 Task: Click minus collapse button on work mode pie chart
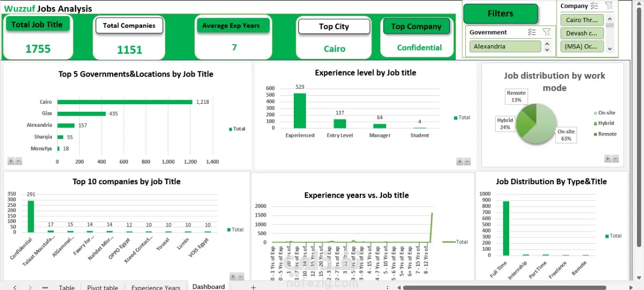coord(615,159)
